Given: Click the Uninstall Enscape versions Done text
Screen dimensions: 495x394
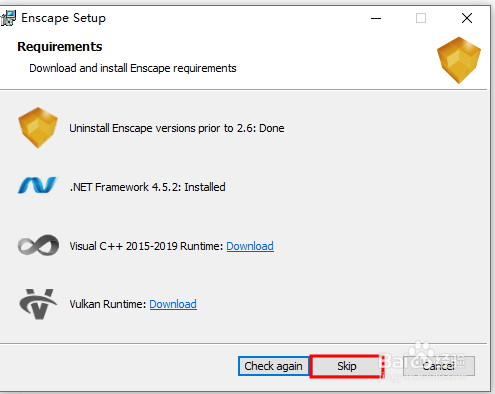Looking at the screenshot, I should coord(177,128).
